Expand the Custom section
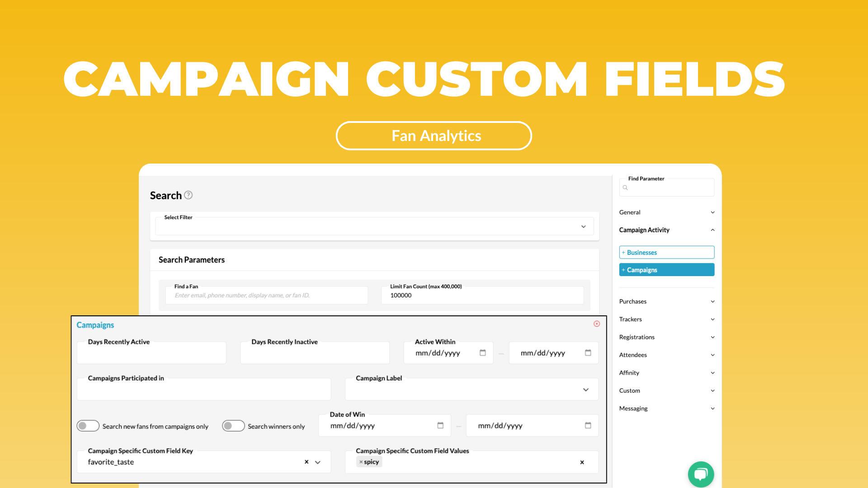This screenshot has width=868, height=488. (x=667, y=391)
